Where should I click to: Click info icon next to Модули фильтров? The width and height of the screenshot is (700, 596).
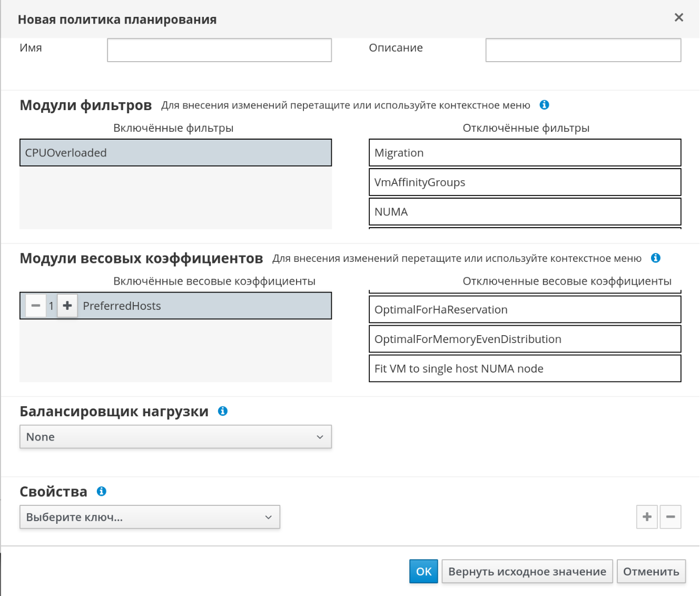tap(545, 105)
